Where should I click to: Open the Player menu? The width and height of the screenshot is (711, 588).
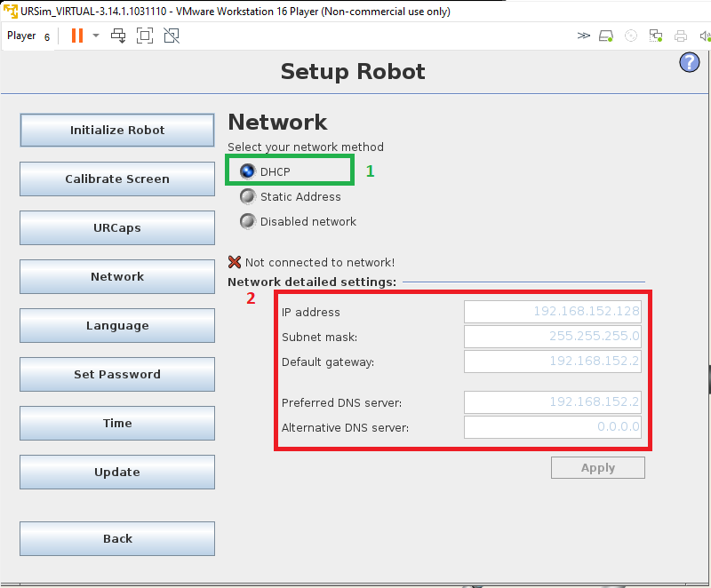[21, 36]
